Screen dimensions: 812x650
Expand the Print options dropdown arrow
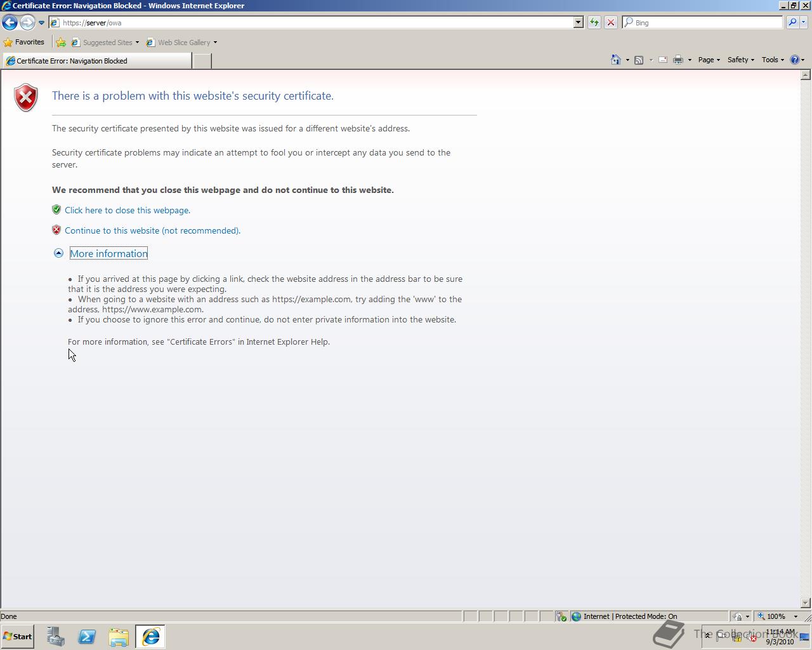[x=690, y=60]
